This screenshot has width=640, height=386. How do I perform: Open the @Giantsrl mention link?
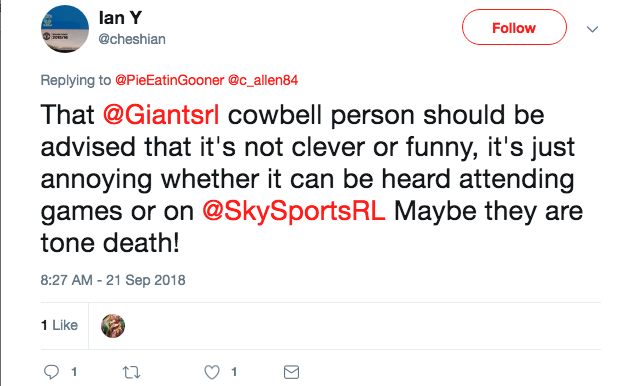[x=161, y=115]
